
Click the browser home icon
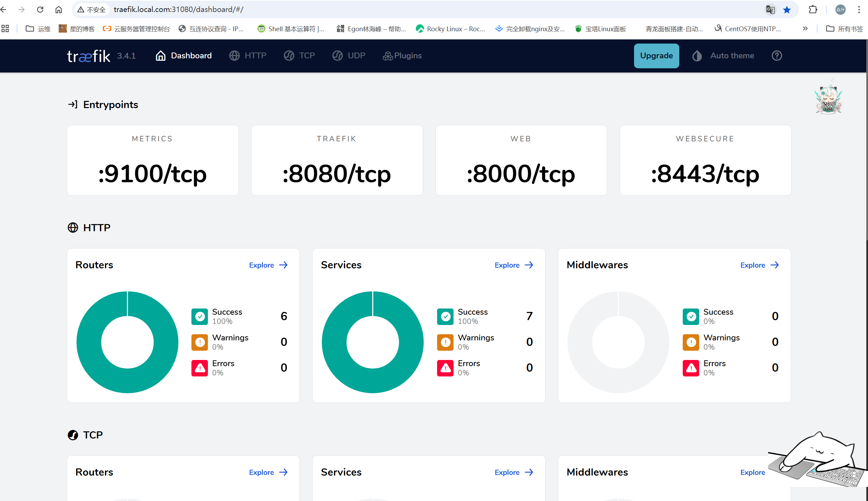59,10
